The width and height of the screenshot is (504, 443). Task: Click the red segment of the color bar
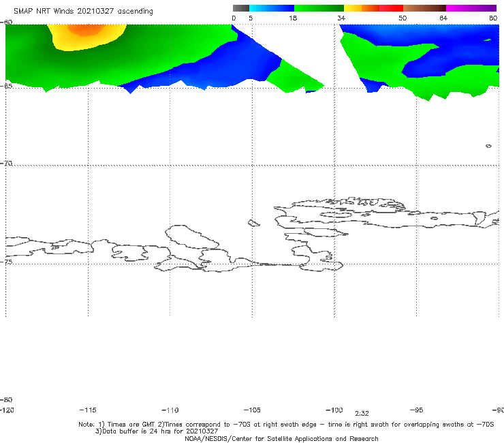[x=391, y=8]
